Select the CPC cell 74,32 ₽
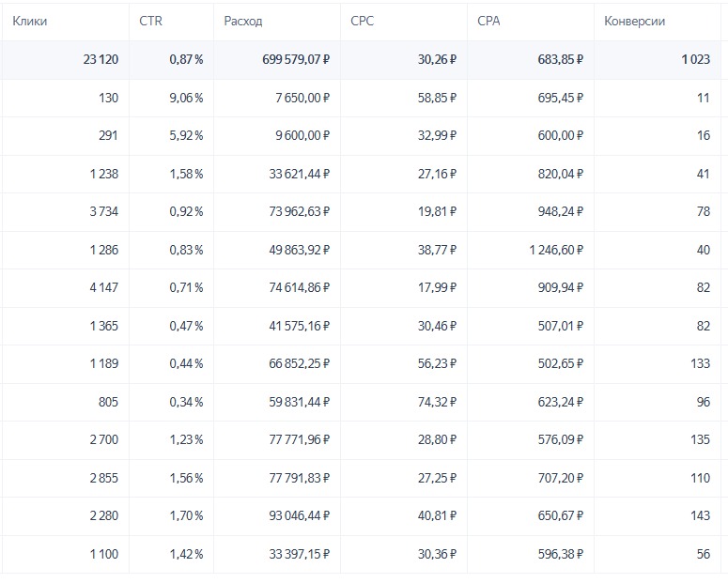Viewport: 728px width, 583px height. click(x=434, y=402)
